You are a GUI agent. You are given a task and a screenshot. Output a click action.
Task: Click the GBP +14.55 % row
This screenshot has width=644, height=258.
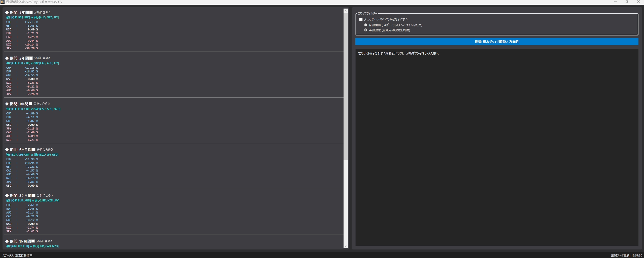[x=22, y=75]
